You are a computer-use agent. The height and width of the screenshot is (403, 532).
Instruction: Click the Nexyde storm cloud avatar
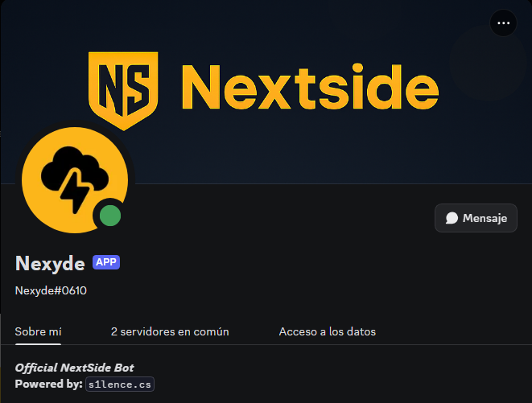[75, 180]
